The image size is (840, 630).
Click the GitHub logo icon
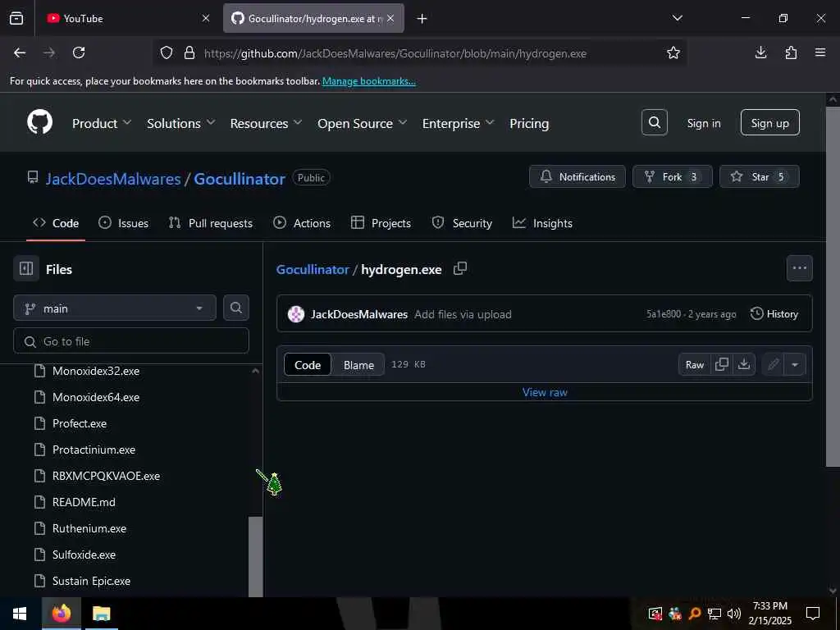tap(39, 123)
